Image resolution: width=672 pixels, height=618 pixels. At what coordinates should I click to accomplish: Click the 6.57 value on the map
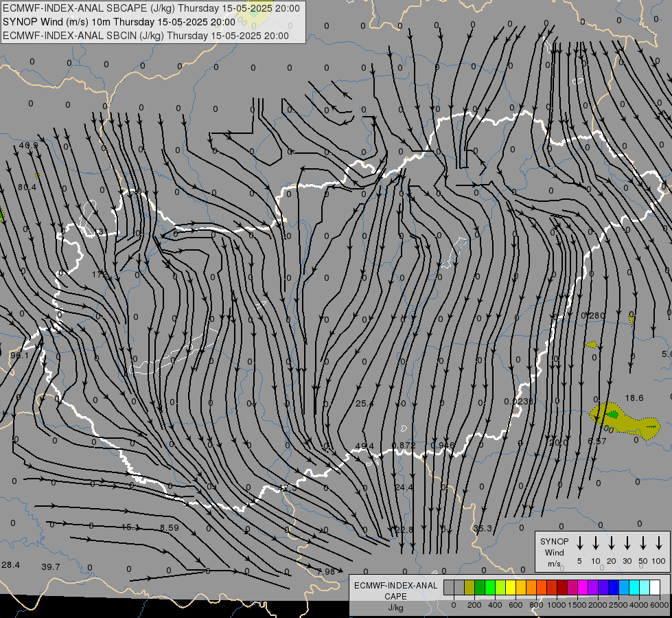(597, 442)
